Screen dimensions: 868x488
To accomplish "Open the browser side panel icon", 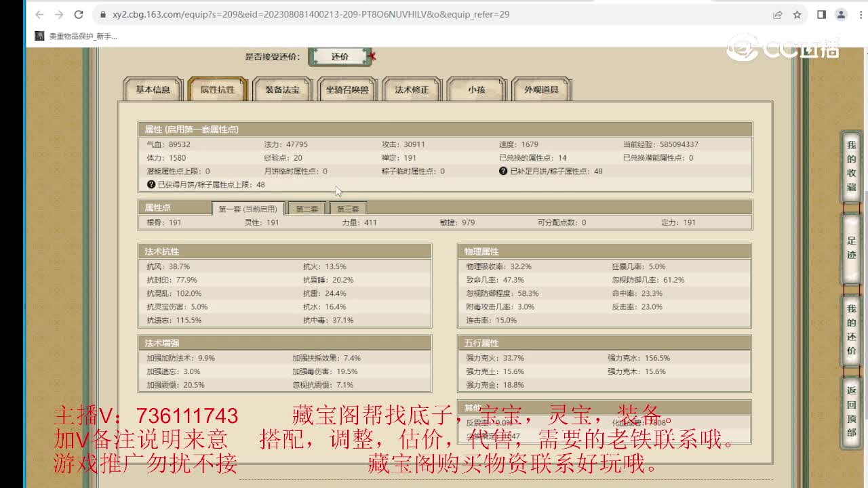I will (822, 14).
